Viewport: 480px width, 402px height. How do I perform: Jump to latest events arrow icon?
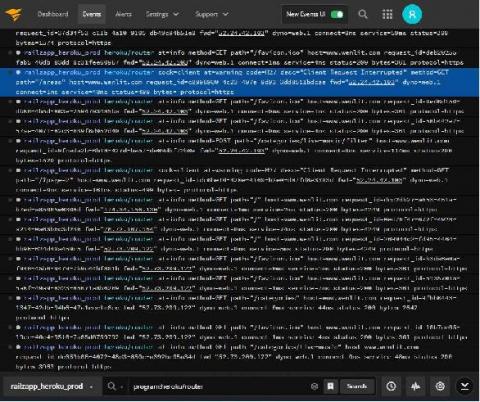(465, 386)
